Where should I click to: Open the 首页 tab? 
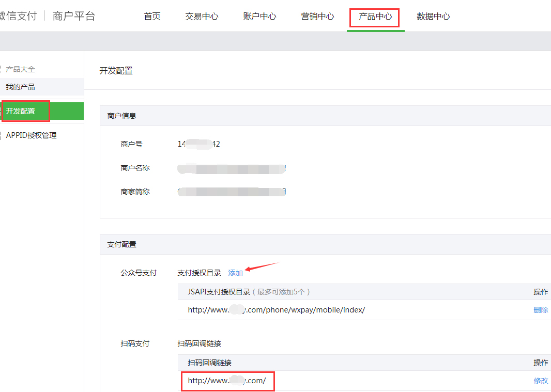[152, 17]
